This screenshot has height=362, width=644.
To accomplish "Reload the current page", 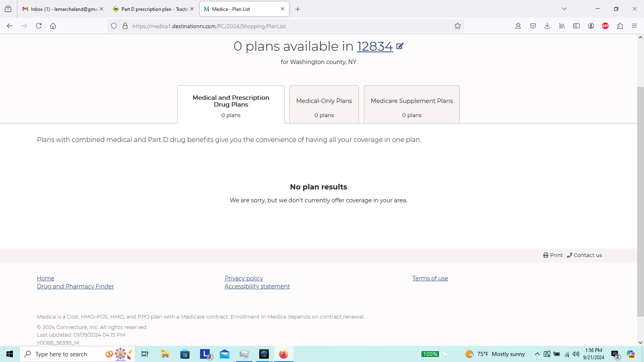I will click(39, 26).
